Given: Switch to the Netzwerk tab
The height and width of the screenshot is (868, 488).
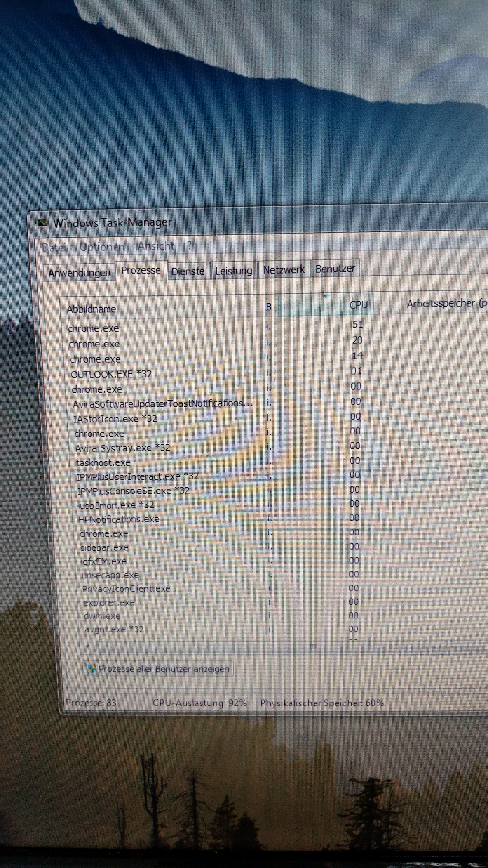Looking at the screenshot, I should (x=284, y=270).
